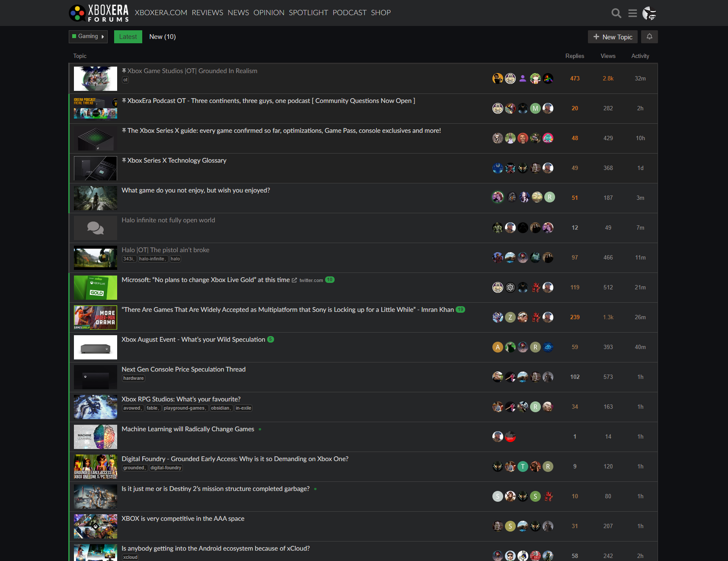Open the user profile avatar in header
This screenshot has height=561, width=728.
click(649, 13)
